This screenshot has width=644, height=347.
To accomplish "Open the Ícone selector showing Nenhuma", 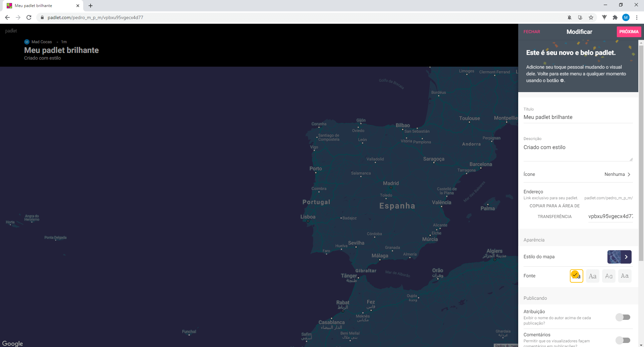I will (x=578, y=174).
